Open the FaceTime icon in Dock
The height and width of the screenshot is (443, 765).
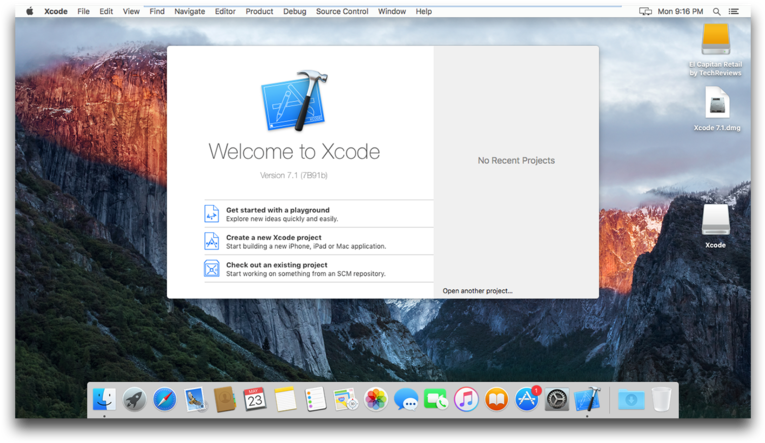436,400
